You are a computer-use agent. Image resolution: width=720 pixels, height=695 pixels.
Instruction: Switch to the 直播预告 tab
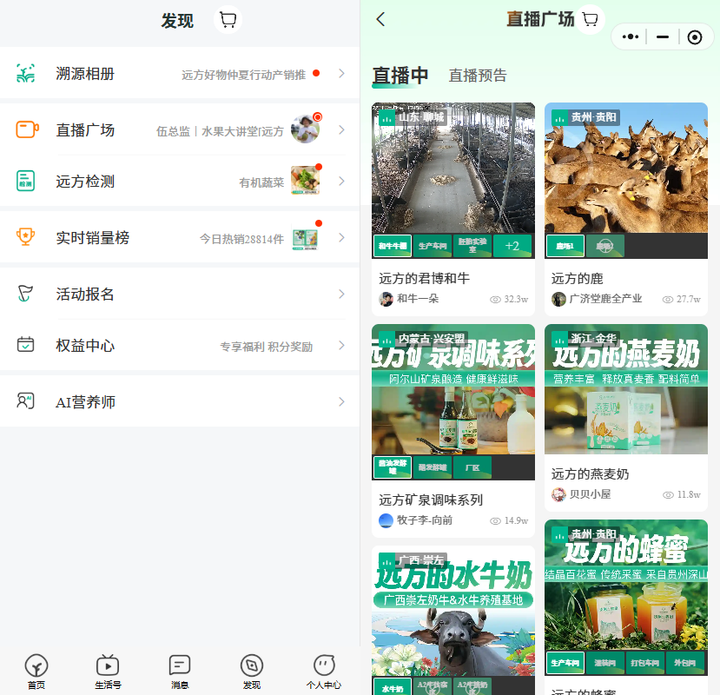click(x=477, y=75)
